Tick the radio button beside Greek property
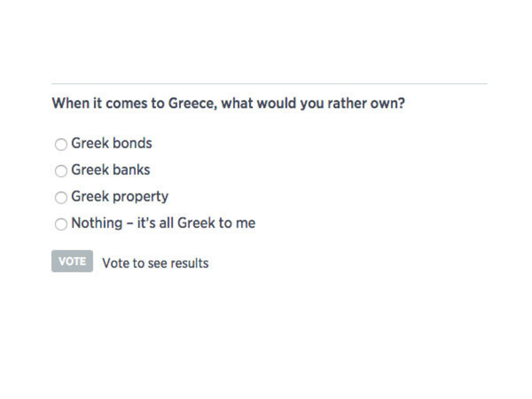The width and height of the screenshot is (532, 399). point(61,198)
